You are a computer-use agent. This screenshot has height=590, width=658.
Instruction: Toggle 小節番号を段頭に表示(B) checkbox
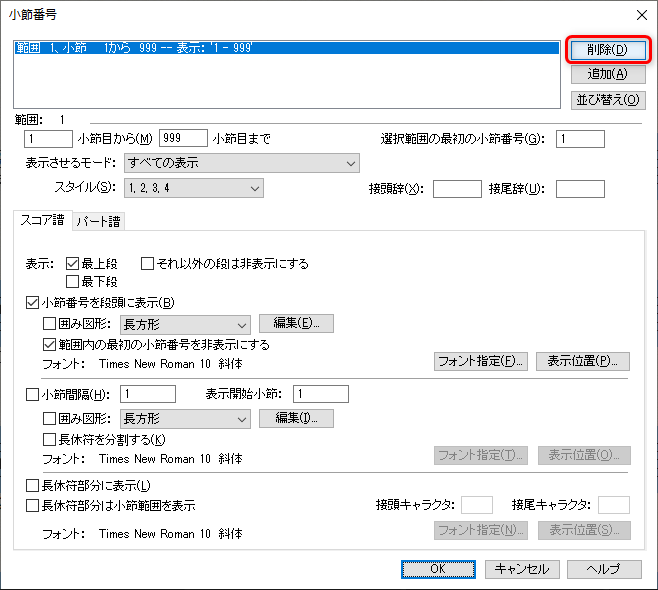pyautogui.click(x=32, y=303)
